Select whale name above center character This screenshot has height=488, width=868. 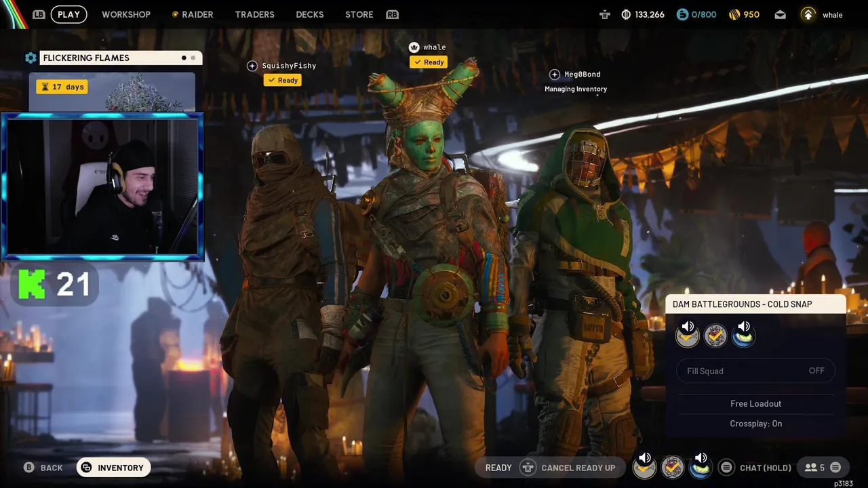click(435, 47)
